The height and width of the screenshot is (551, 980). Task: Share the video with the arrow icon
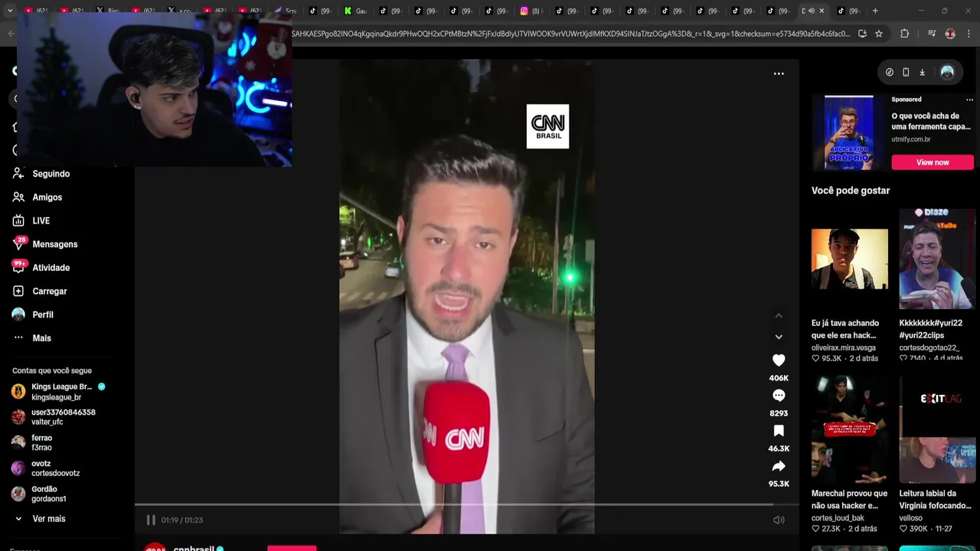point(779,466)
